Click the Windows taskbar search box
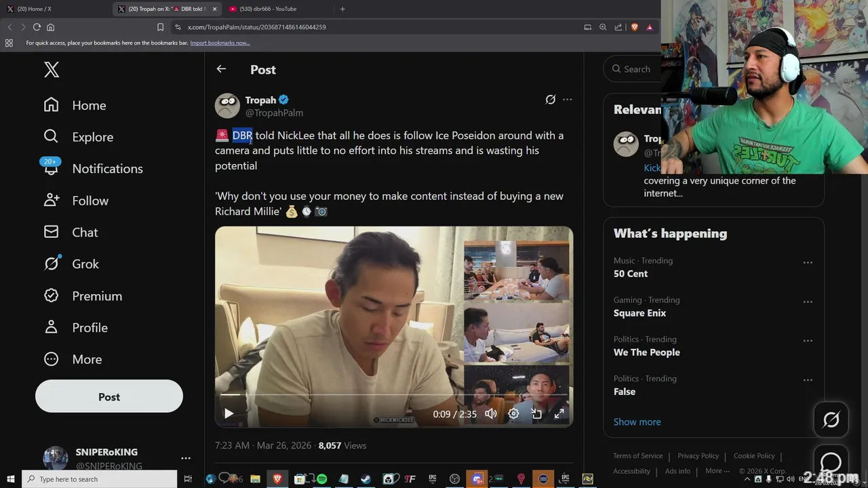 click(99, 479)
